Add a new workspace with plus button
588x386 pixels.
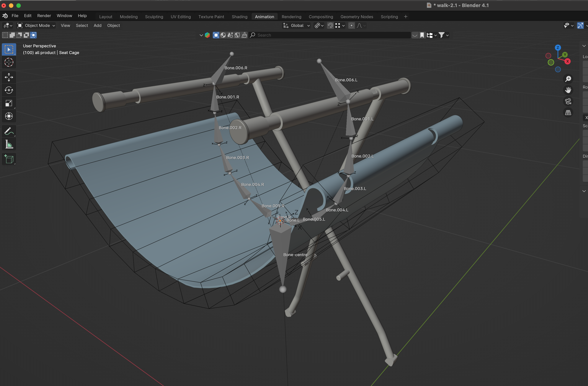click(405, 17)
